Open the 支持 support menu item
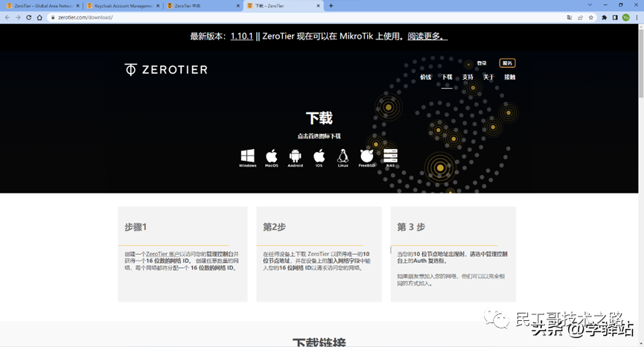Image resolution: width=644 pixels, height=347 pixels. (x=468, y=77)
